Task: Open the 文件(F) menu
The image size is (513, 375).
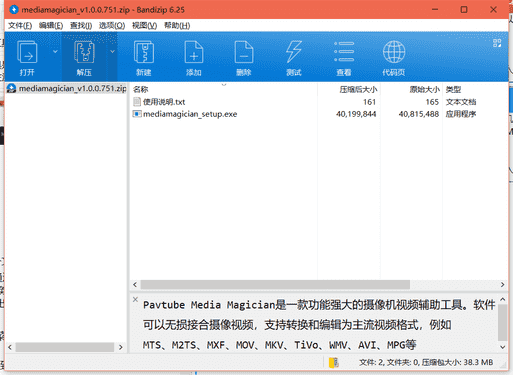Action: [20, 26]
